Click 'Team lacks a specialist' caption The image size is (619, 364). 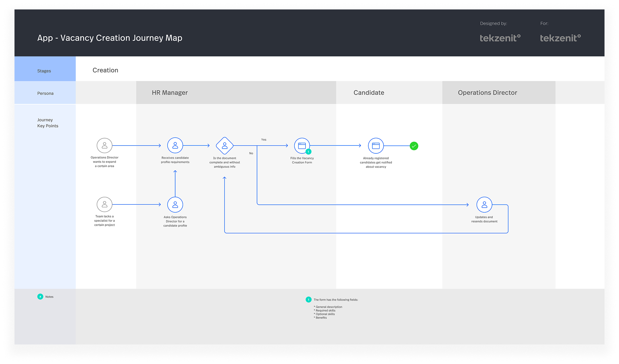point(105,220)
